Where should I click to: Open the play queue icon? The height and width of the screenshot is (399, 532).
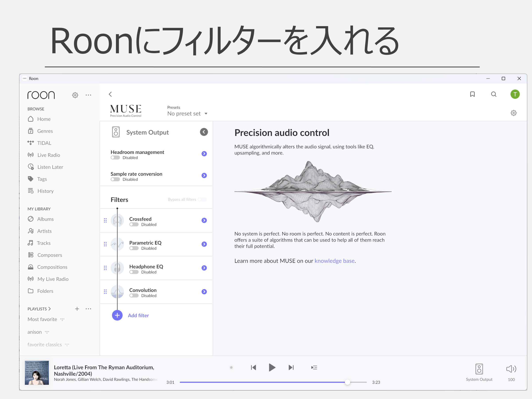pos(314,368)
